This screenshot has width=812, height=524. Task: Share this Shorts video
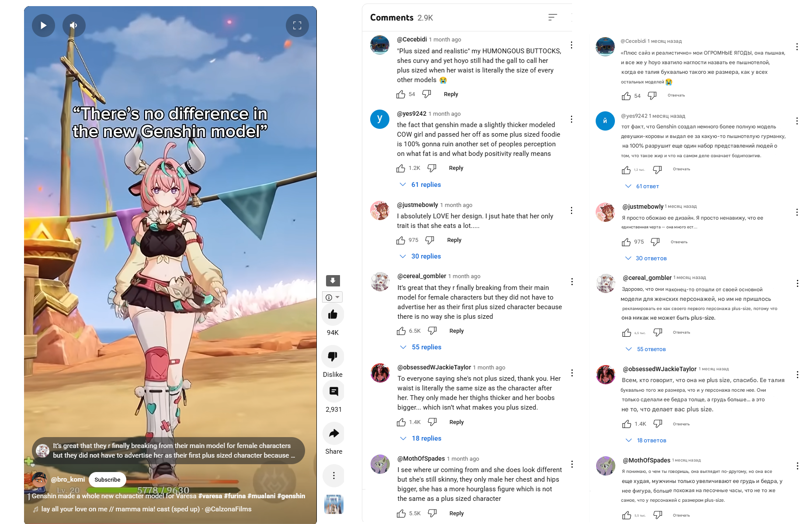point(333,433)
